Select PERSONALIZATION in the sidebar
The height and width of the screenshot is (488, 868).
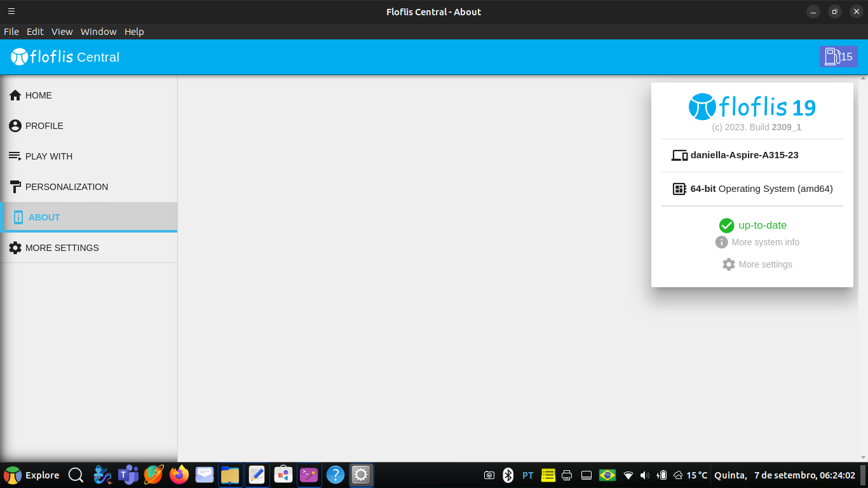tap(89, 187)
